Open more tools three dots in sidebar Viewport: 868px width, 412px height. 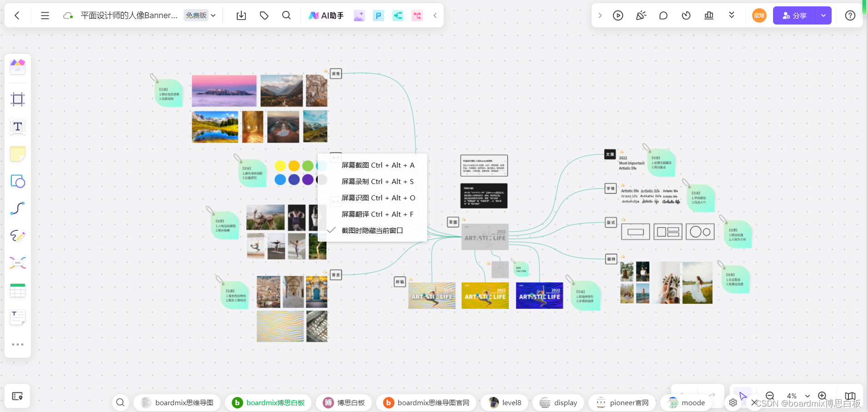tap(18, 344)
